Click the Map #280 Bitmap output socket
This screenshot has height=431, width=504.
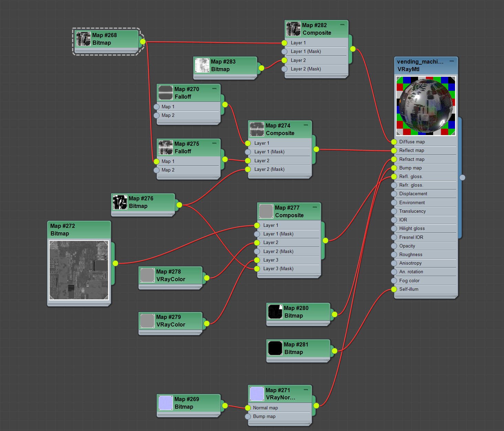coord(334,314)
